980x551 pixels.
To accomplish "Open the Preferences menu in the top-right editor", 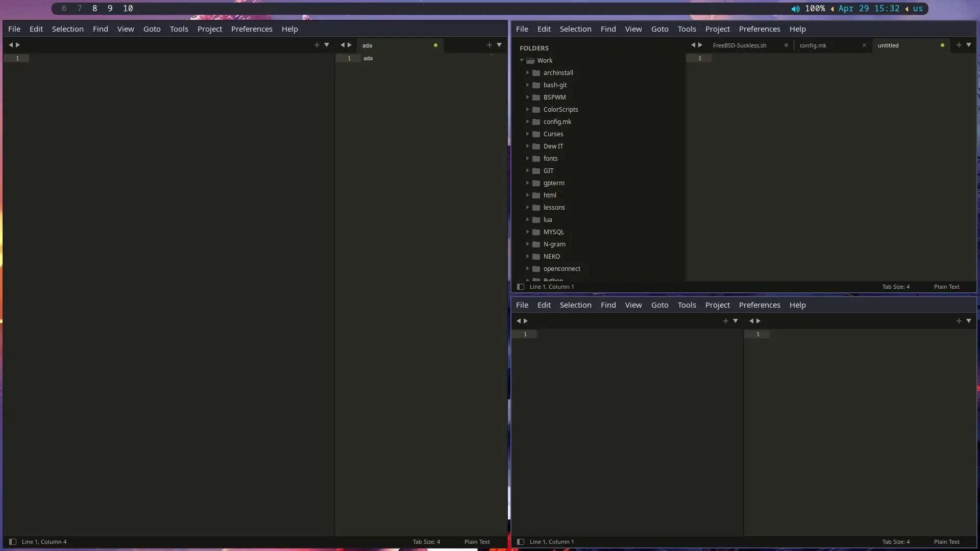I will tap(759, 29).
